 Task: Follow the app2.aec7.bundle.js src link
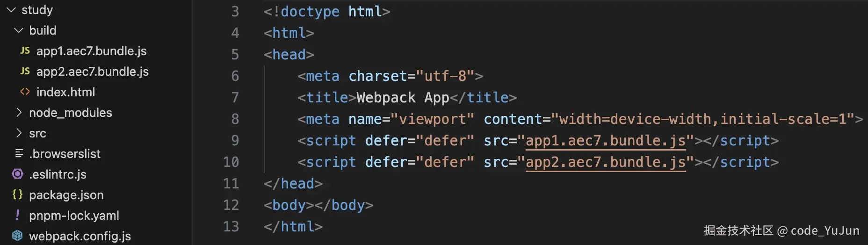click(x=606, y=162)
